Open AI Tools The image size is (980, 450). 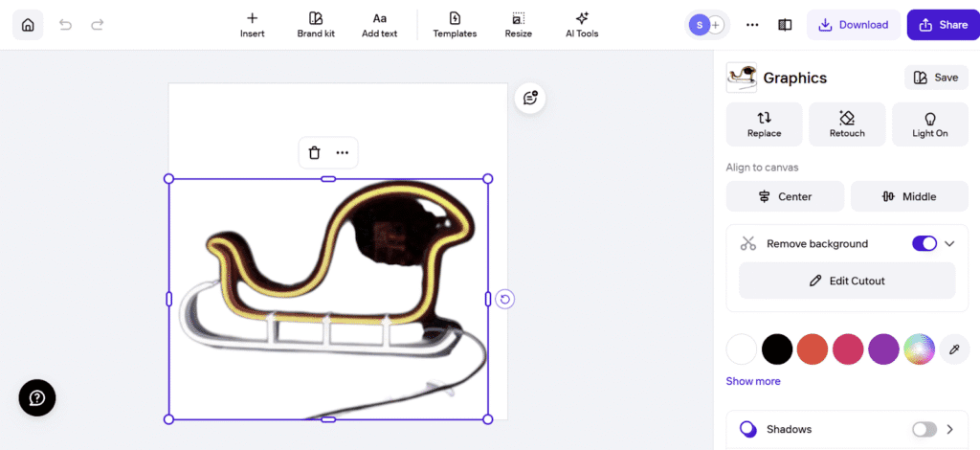click(x=582, y=25)
